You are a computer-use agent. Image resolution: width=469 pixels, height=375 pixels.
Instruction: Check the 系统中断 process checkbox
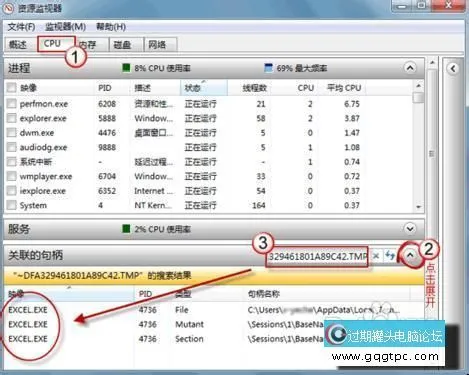click(x=12, y=162)
